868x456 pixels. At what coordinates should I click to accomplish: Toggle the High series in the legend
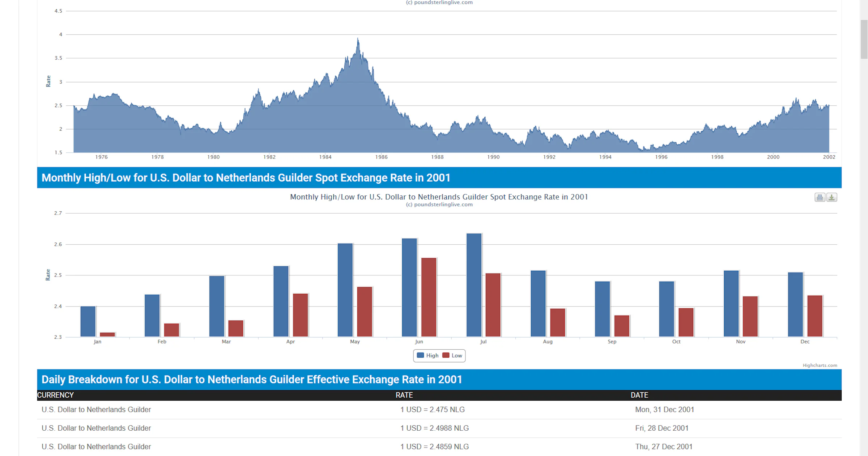428,355
